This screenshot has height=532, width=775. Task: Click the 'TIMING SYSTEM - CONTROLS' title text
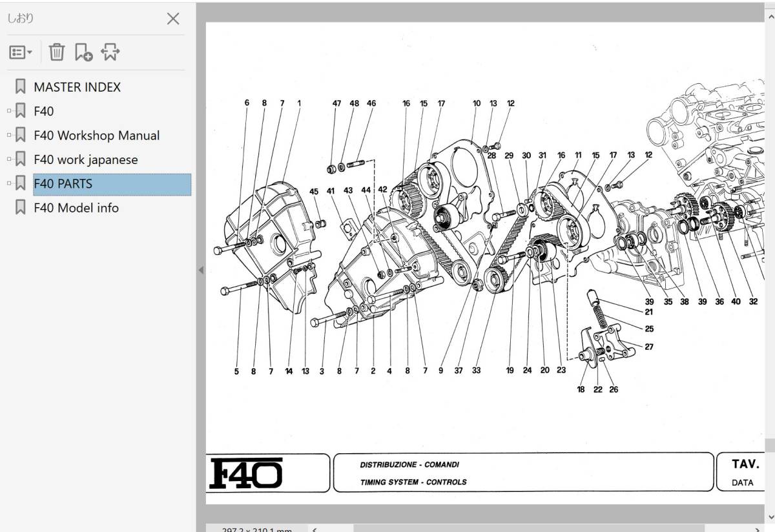413,482
